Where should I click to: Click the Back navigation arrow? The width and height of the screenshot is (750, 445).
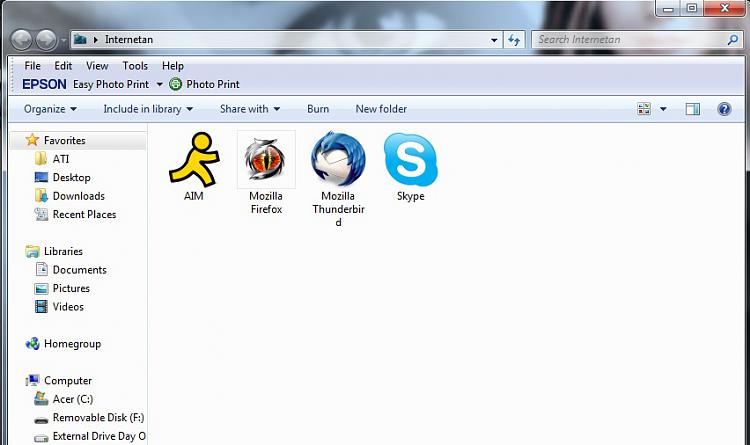22,40
